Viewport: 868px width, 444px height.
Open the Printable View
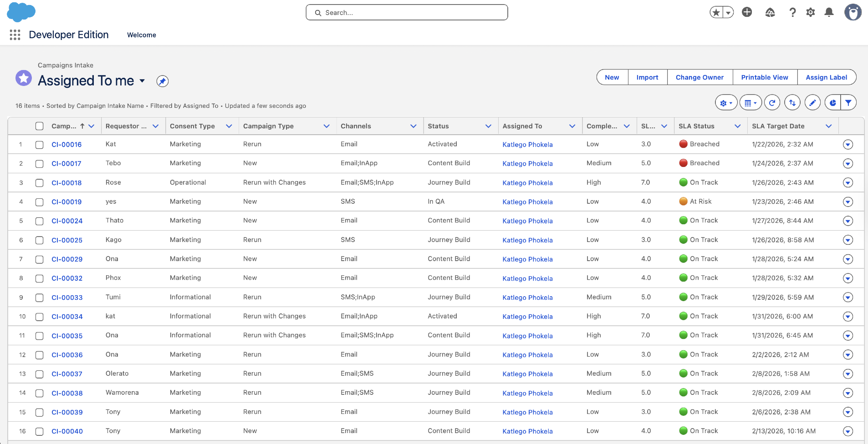765,77
